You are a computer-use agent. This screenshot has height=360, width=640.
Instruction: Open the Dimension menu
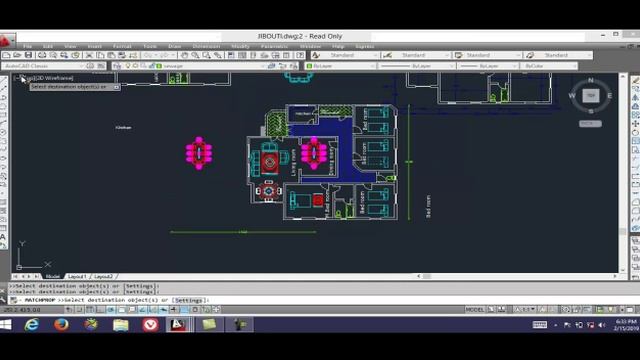coord(206,46)
